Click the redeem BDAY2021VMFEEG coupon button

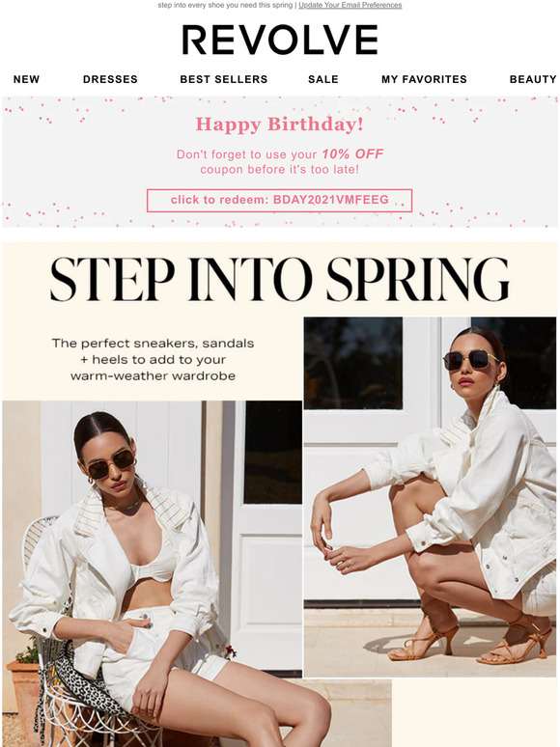[279, 200]
